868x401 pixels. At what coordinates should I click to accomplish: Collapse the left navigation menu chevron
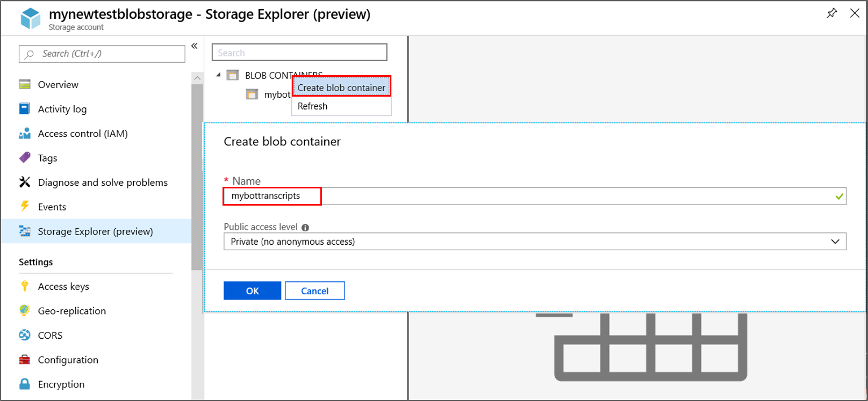[195, 46]
